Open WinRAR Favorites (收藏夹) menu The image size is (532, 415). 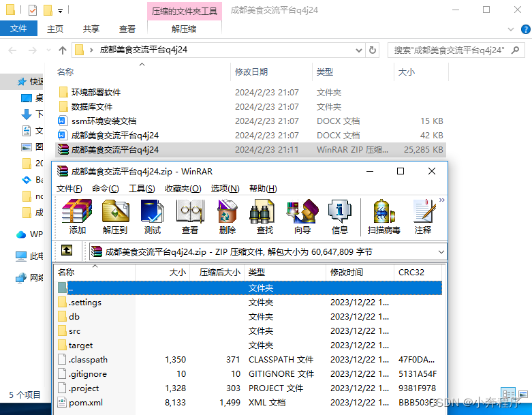183,189
